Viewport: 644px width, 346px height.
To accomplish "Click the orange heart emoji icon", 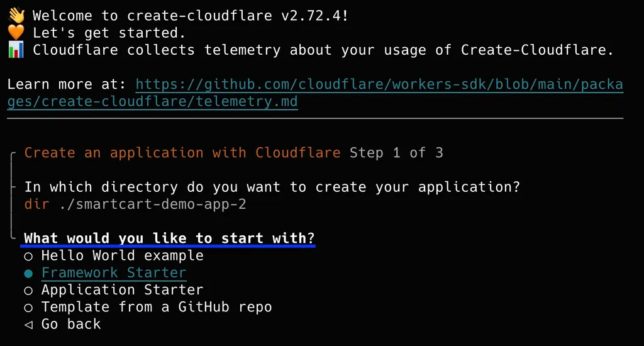I will [16, 33].
